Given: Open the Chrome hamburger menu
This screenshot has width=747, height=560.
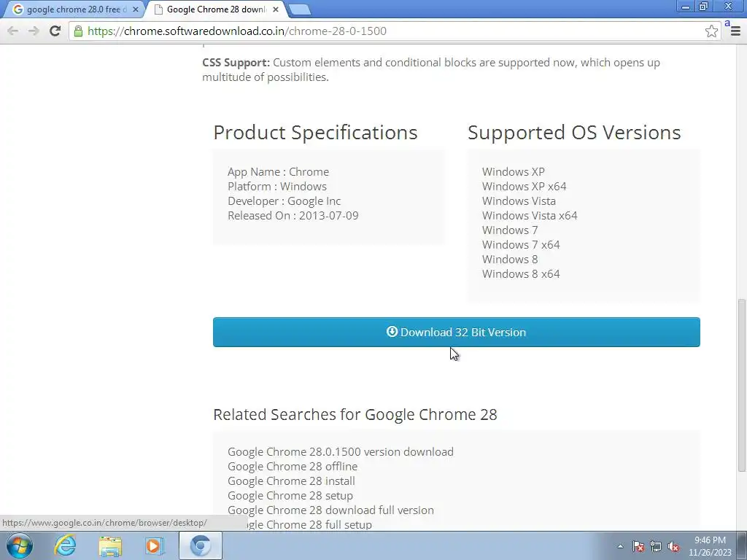Looking at the screenshot, I should 735,31.
